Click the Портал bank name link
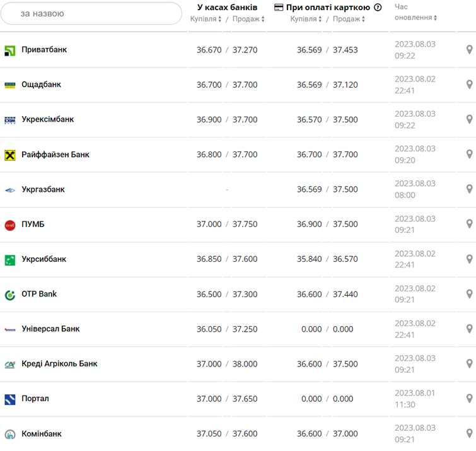Image resolution: width=476 pixels, height=451 pixels. click(x=35, y=399)
